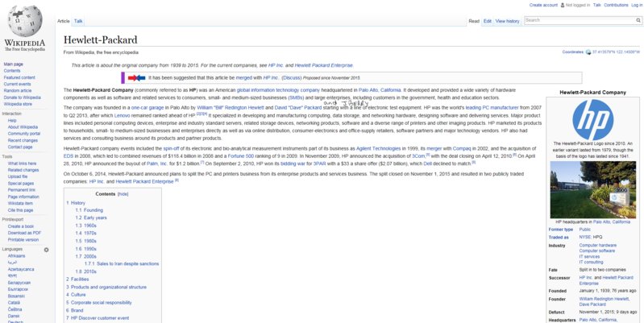Click Palm, Inc. link
Screen dimensions: 644x323
[x=157, y=164]
